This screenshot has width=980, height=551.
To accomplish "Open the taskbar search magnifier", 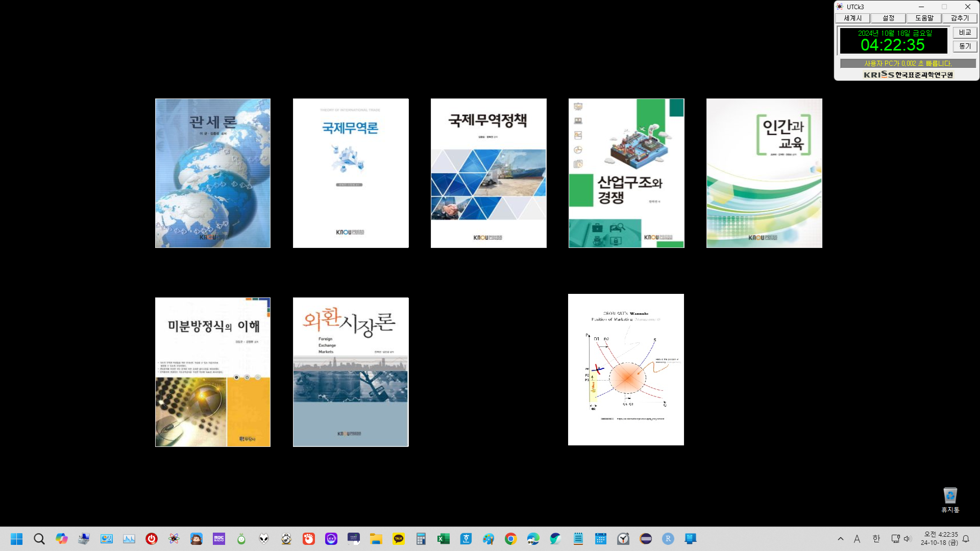I will click(39, 539).
